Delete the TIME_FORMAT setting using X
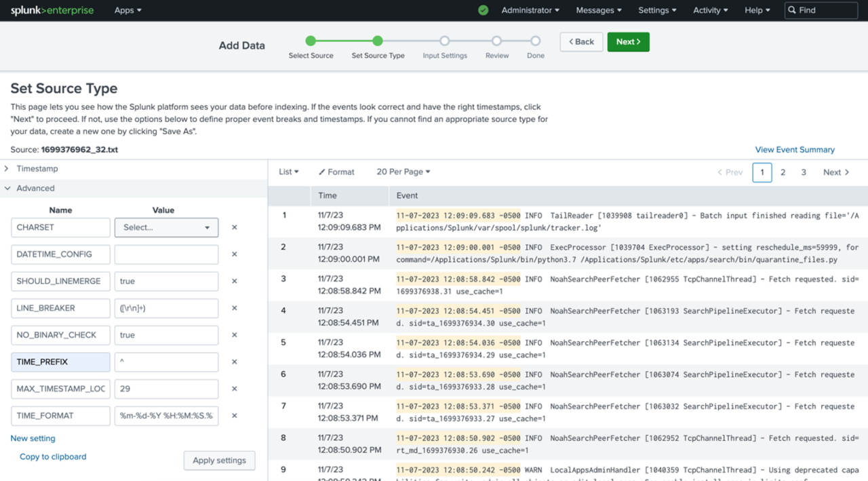The height and width of the screenshot is (481, 868). [x=234, y=415]
